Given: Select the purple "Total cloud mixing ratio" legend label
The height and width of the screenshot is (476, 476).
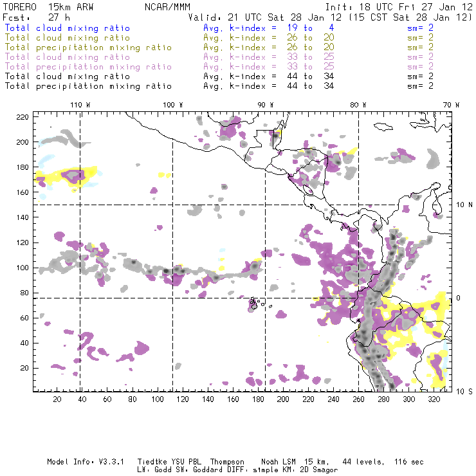Looking at the screenshot, I should pos(68,57).
